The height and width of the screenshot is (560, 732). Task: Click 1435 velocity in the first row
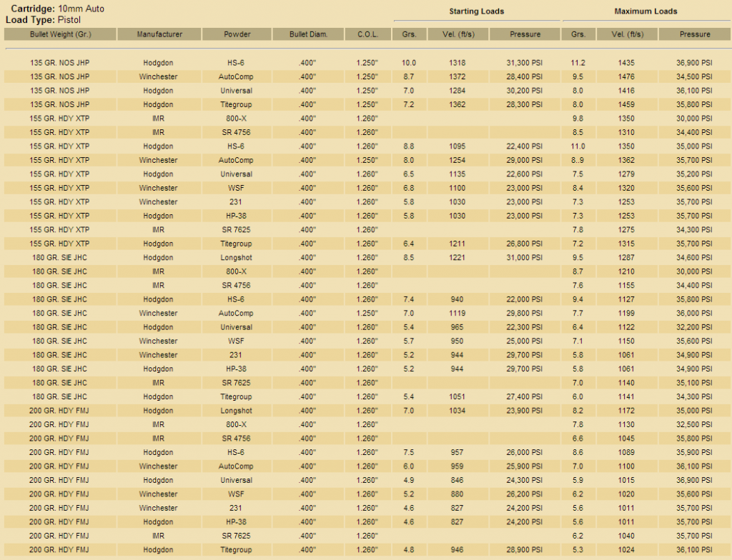coord(626,63)
